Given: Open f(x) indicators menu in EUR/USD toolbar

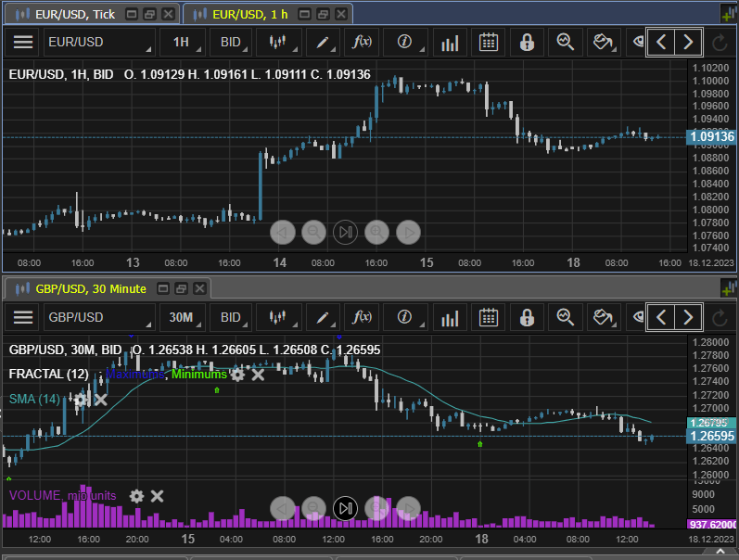Looking at the screenshot, I should 362,42.
